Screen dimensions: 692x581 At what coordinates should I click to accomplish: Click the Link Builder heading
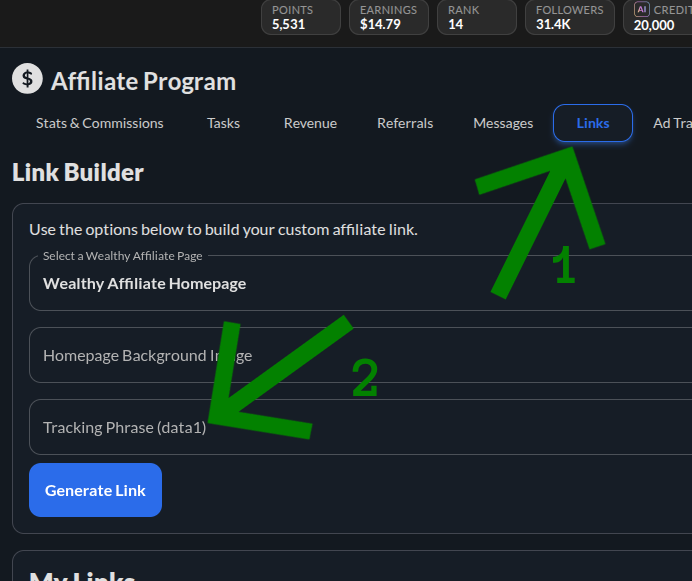tap(78, 172)
